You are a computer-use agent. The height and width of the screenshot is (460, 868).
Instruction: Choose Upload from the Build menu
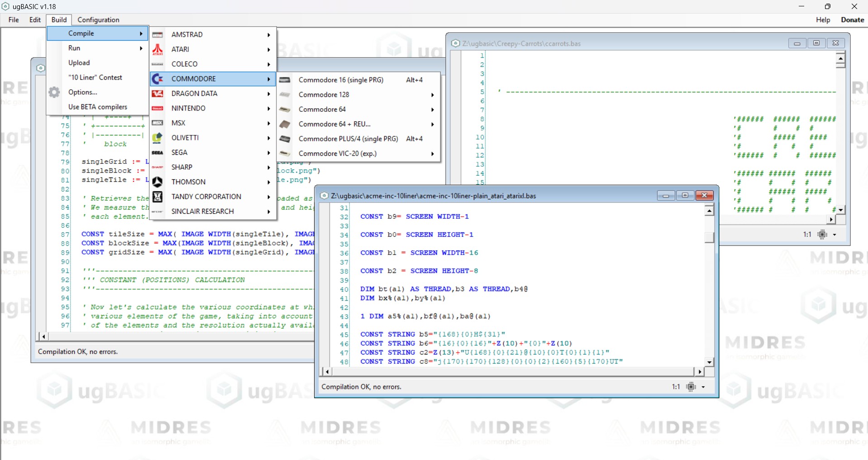click(97, 63)
